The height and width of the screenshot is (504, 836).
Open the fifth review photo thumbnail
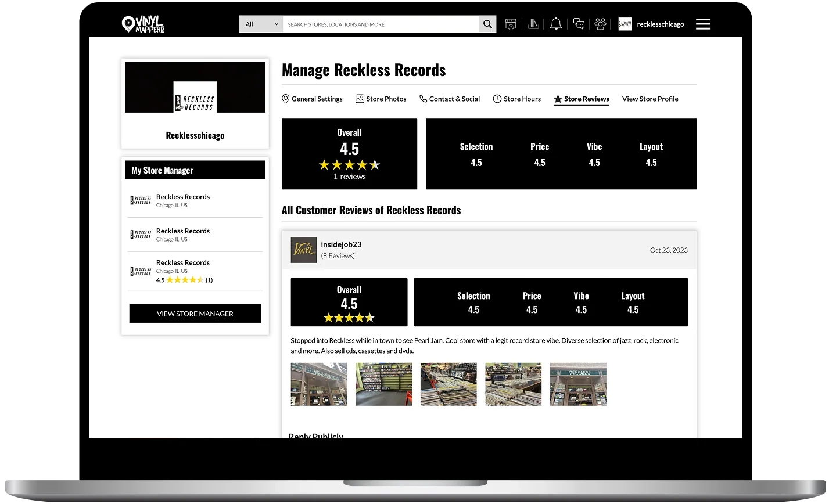(578, 384)
